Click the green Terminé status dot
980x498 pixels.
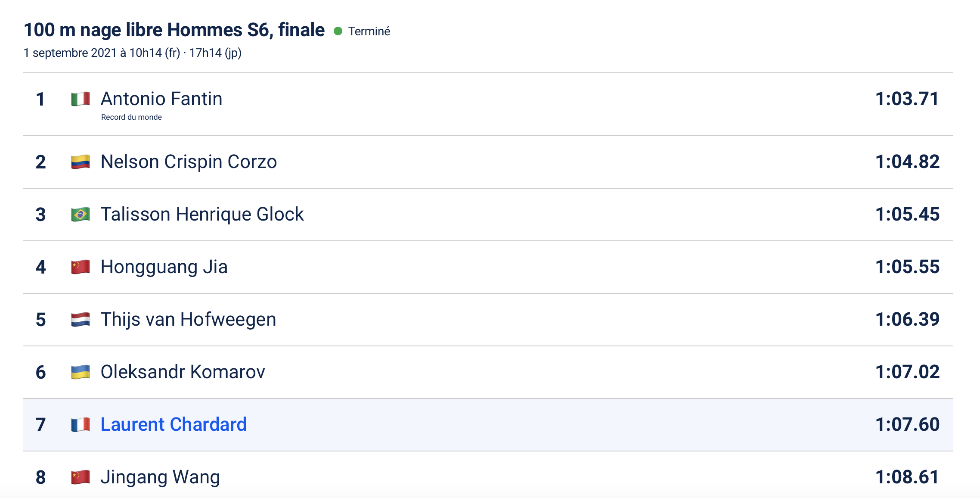(x=338, y=31)
